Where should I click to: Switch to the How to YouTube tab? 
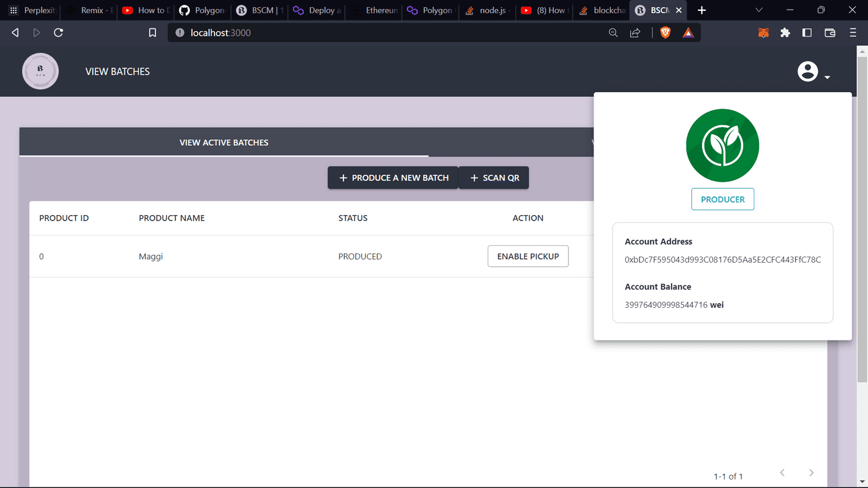[146, 10]
